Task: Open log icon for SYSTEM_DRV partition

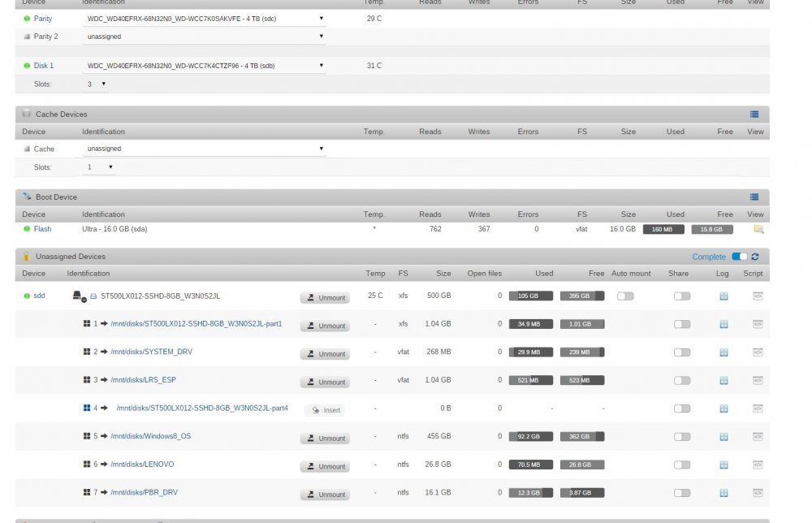Action: click(x=723, y=352)
